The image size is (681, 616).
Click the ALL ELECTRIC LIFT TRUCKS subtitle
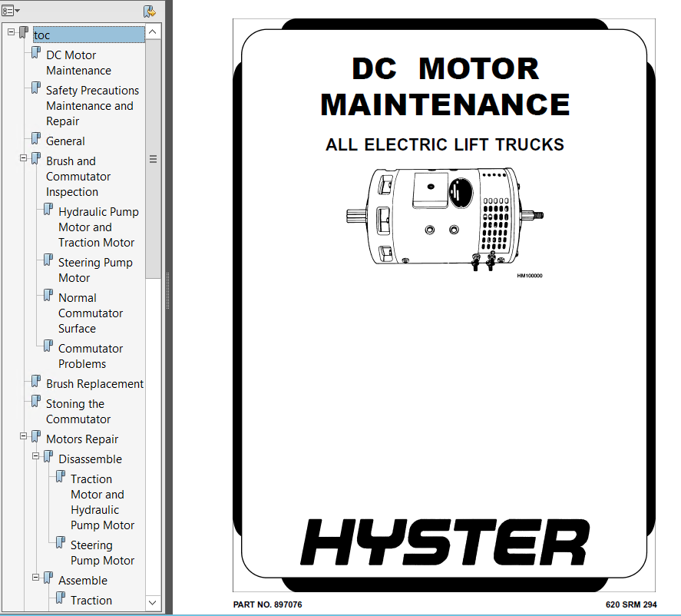(445, 144)
